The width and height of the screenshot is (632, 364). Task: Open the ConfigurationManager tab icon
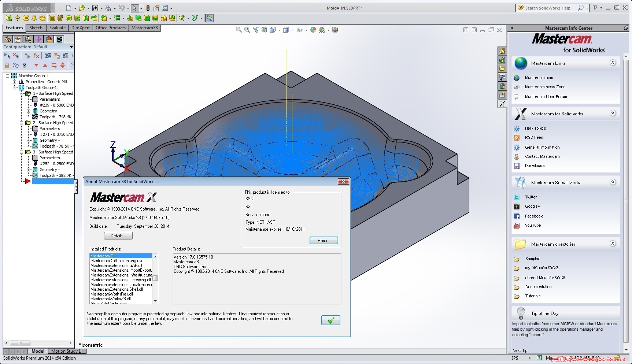pos(28,39)
